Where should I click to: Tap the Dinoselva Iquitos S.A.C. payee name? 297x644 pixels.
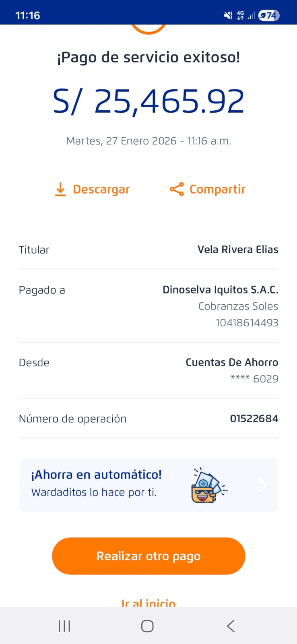point(220,290)
